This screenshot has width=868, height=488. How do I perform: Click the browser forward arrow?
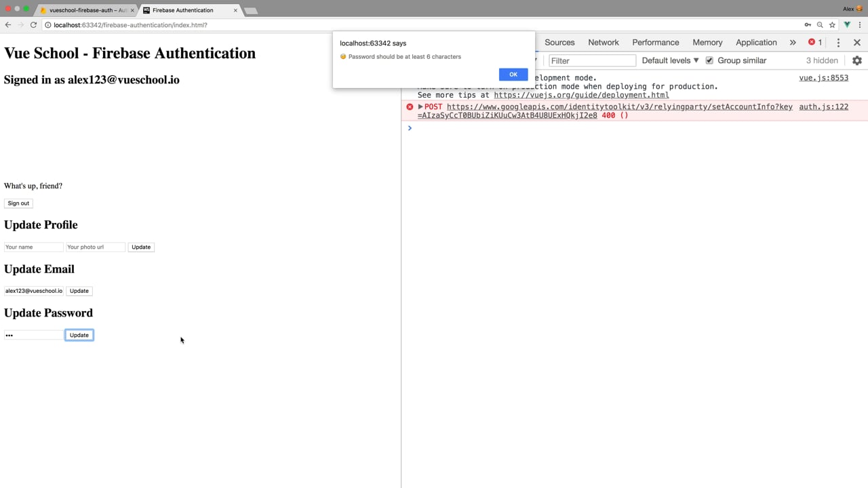(20, 25)
